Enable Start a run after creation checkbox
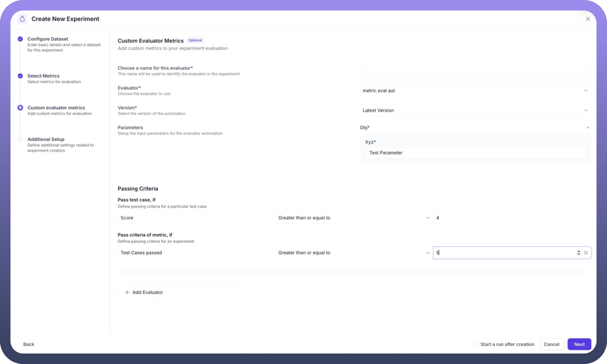Screen dimensions: 607x364 pyautogui.click(x=475, y=344)
